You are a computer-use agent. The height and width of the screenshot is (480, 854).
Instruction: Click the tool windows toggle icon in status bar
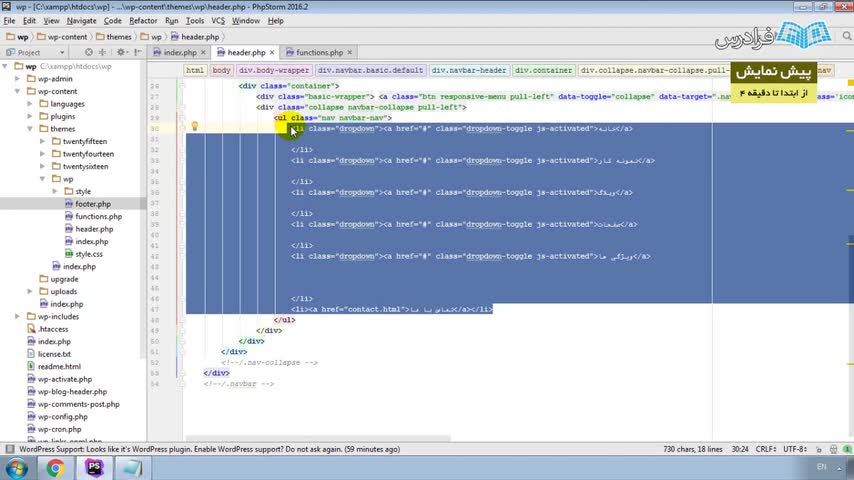10,449
